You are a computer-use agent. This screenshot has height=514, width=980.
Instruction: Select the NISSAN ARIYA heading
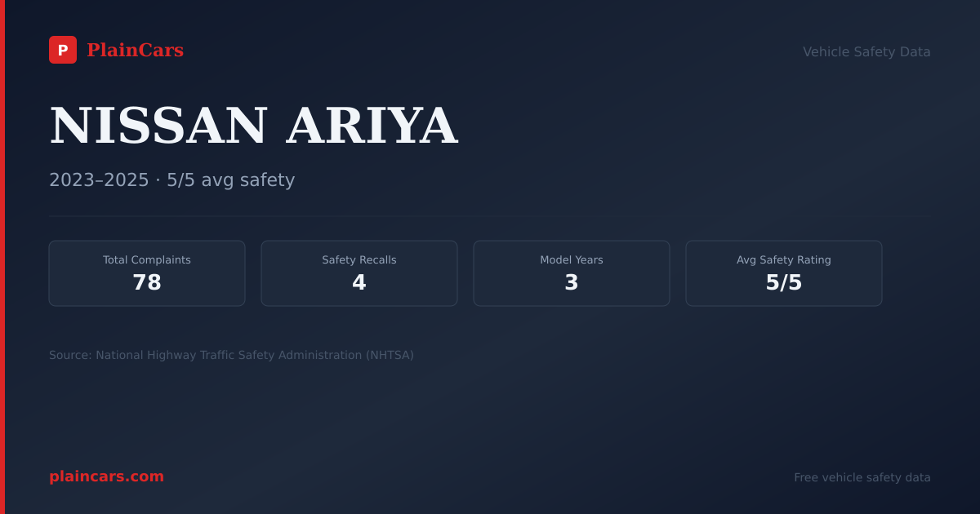click(x=253, y=126)
